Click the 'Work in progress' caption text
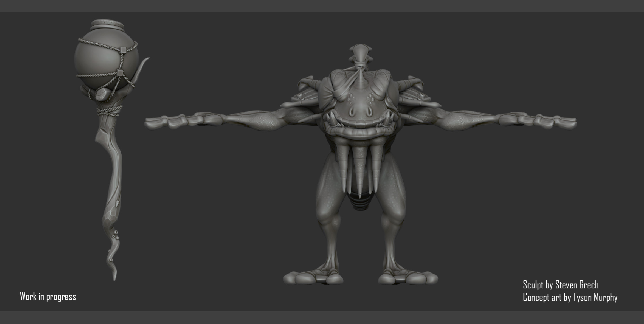 (48, 296)
